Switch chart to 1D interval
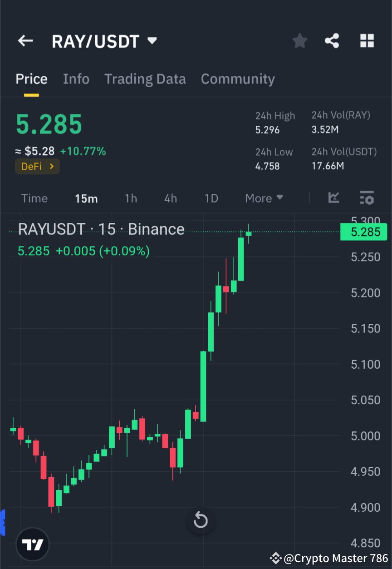The image size is (392, 569). 211,198
